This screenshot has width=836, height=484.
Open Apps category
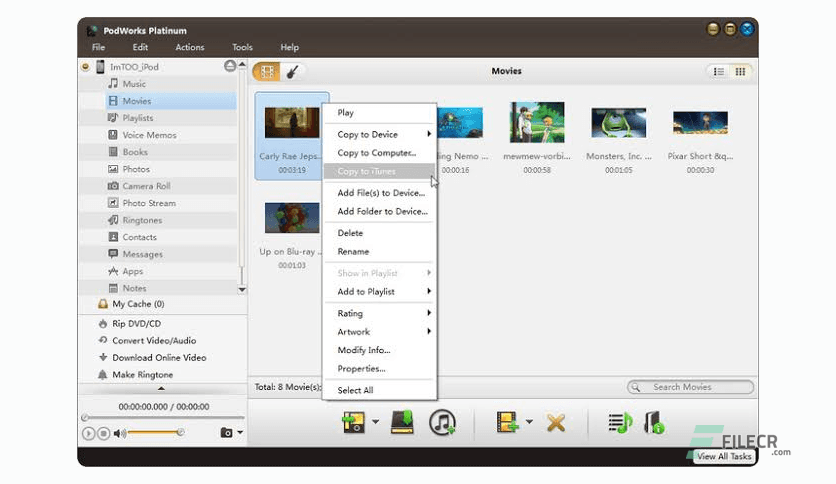pos(132,271)
